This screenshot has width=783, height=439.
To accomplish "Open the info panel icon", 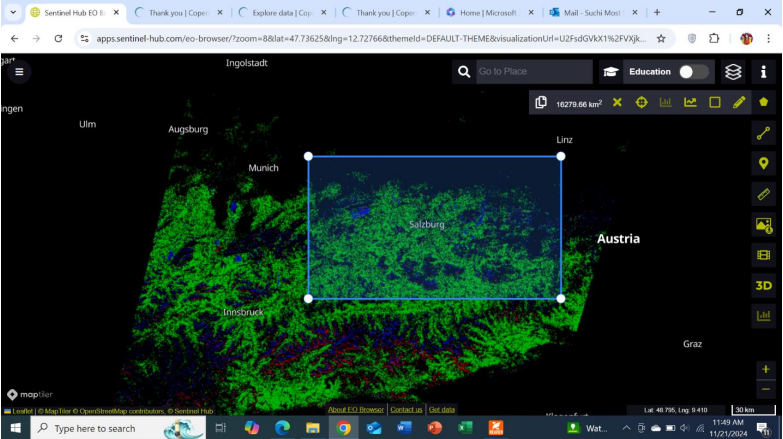I will [x=764, y=72].
